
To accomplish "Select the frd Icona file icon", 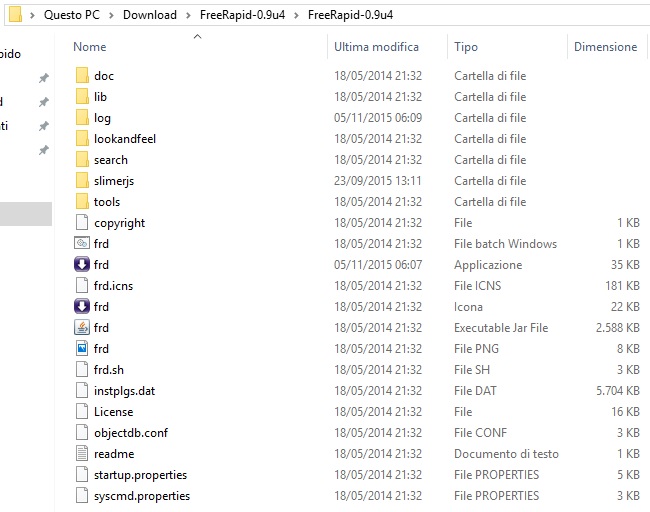I will 82,307.
